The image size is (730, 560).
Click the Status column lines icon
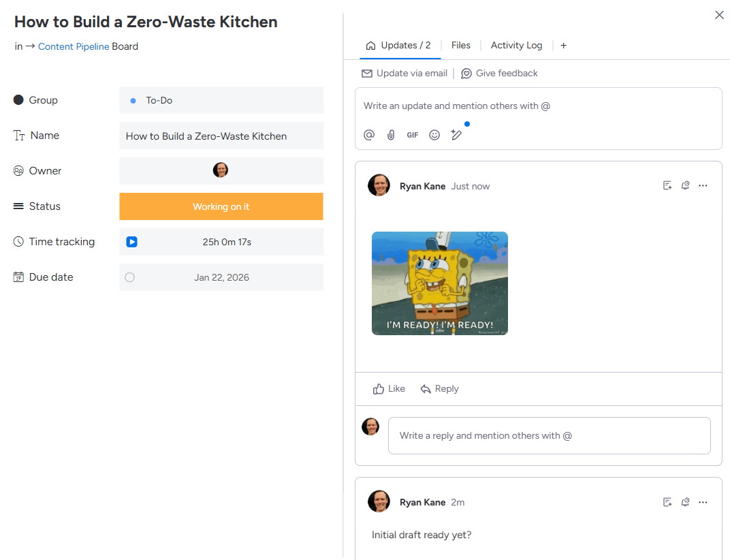click(x=18, y=206)
